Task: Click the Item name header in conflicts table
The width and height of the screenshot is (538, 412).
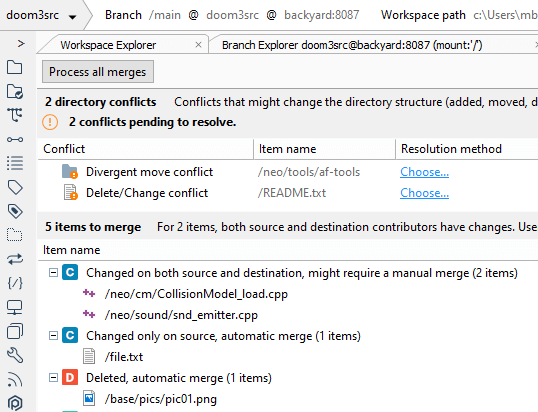Action: pyautogui.click(x=325, y=149)
